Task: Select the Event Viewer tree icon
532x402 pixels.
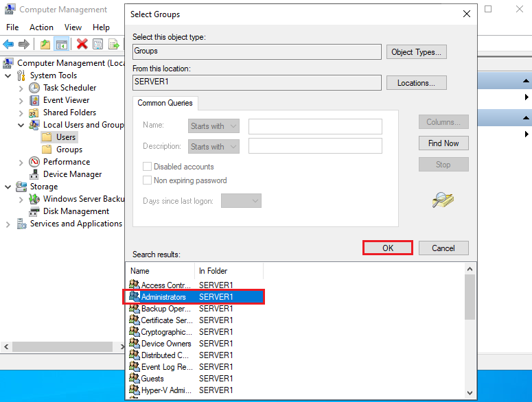Action: click(x=34, y=100)
